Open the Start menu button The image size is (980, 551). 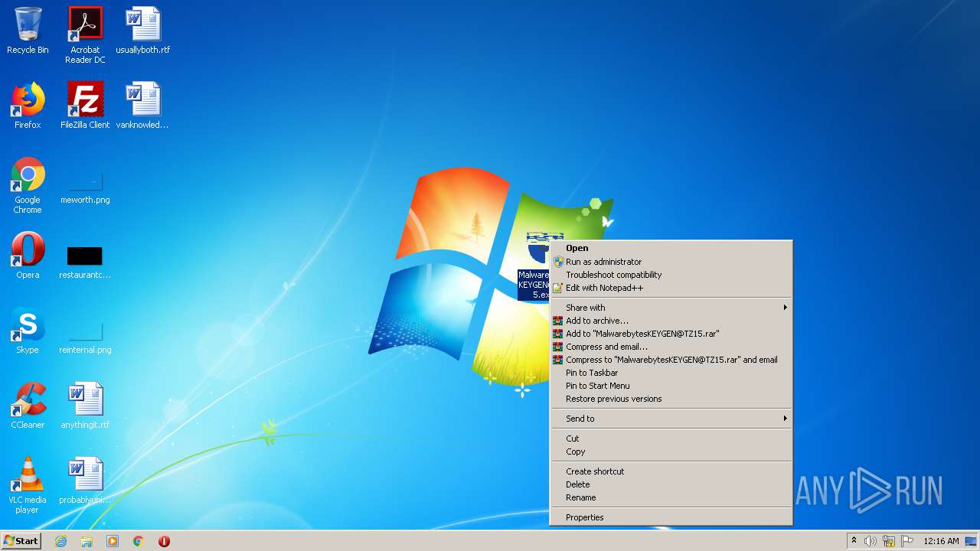(21, 541)
